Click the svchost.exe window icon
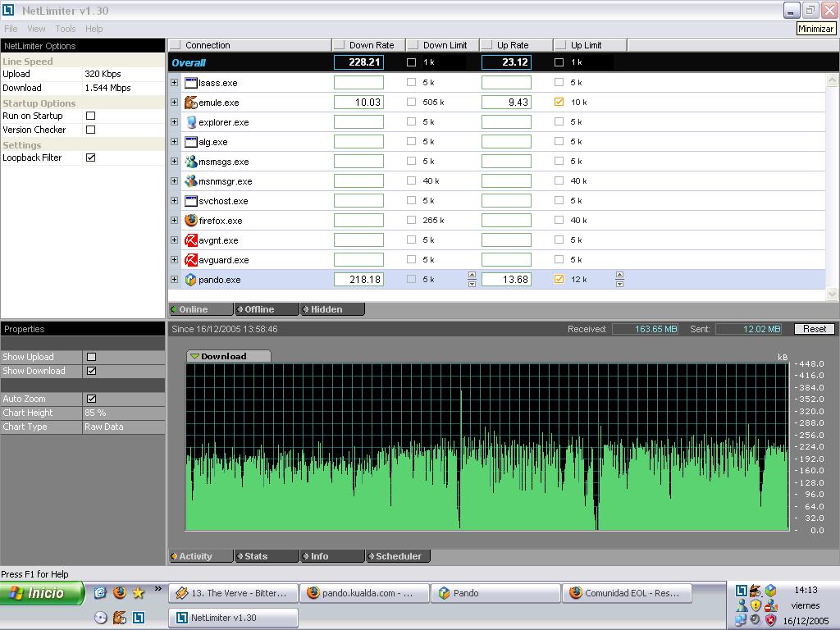This screenshot has height=630, width=840. 190,201
